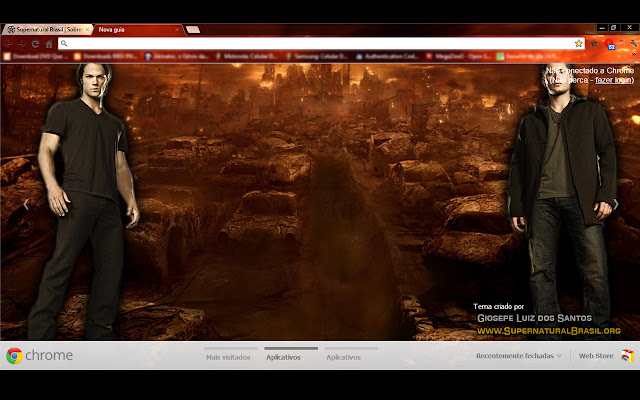
Task: Click the Chrome logo at bottom left
Action: (14, 356)
